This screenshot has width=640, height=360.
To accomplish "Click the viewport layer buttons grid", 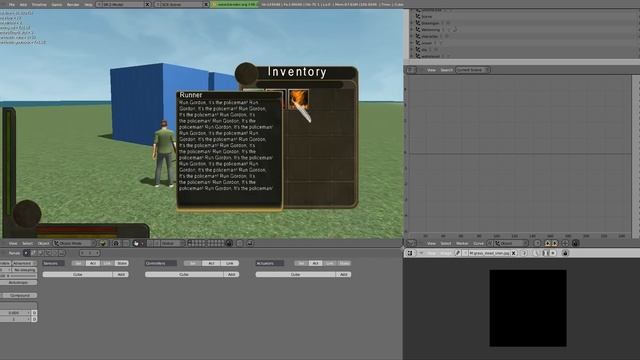I will coord(206,243).
